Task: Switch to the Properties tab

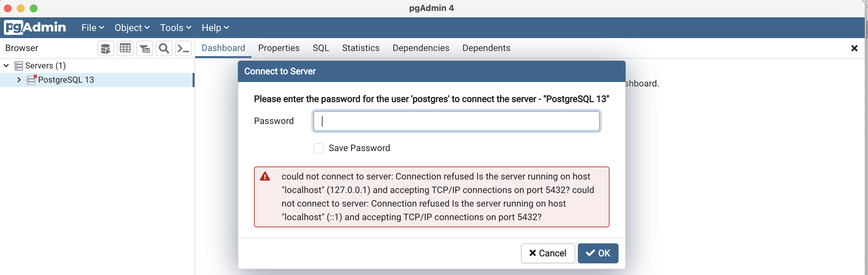Action: [279, 48]
